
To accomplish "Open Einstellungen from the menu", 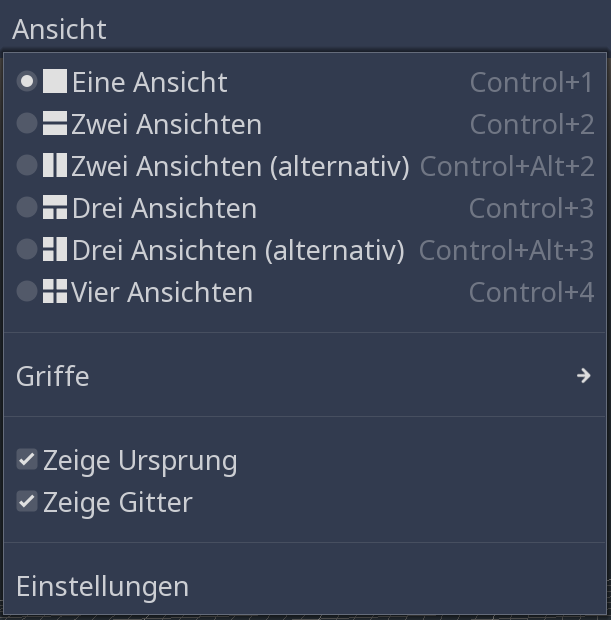I will coord(305,586).
